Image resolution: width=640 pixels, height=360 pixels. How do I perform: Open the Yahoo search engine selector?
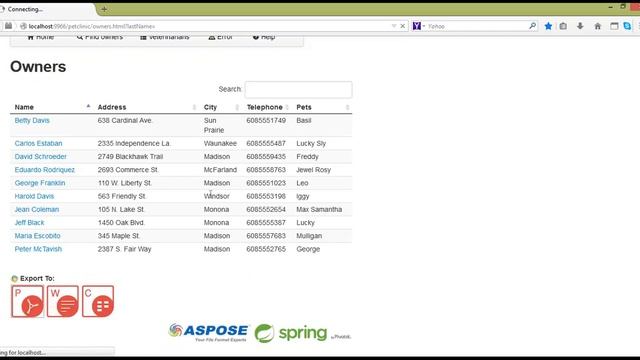tap(419, 26)
